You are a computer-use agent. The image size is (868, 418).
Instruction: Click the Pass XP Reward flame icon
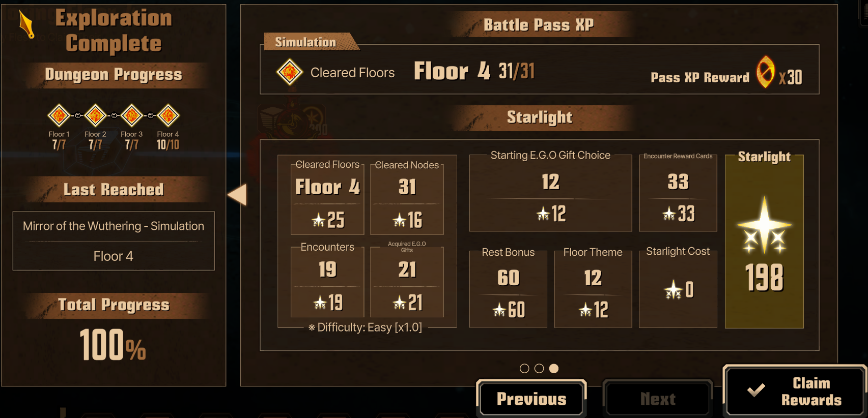pyautogui.click(x=765, y=72)
